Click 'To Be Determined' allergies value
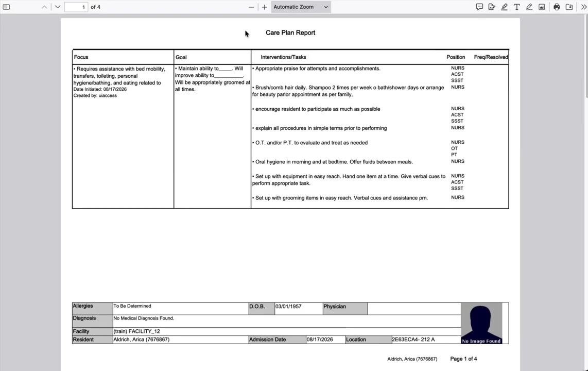588x371 pixels. [x=132, y=306]
